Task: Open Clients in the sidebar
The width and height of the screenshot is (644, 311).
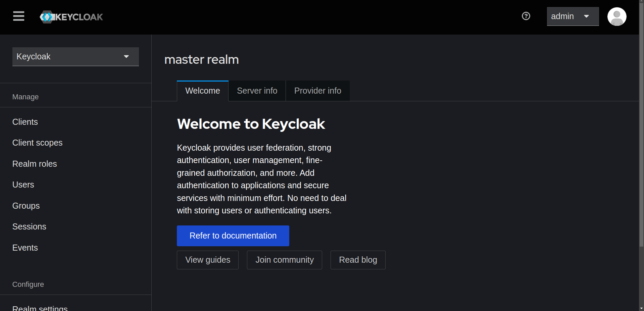Action: (76, 122)
